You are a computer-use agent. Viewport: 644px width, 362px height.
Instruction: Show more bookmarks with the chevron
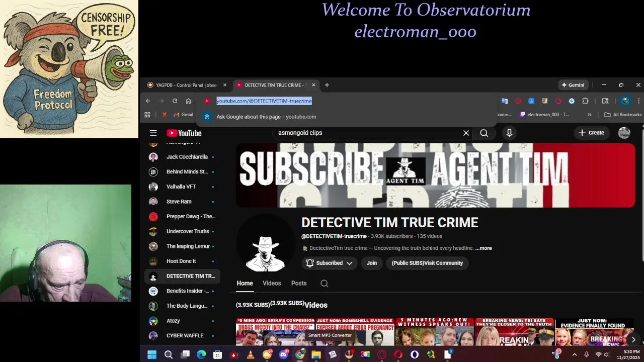(x=589, y=115)
